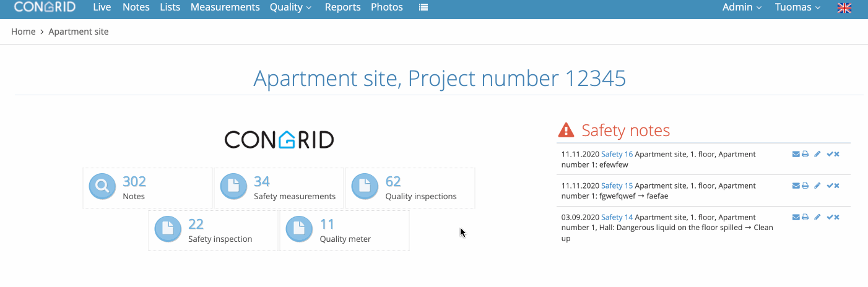This screenshot has width=868, height=287.
Task: Open the list icon in the navbar
Action: pyautogui.click(x=423, y=7)
